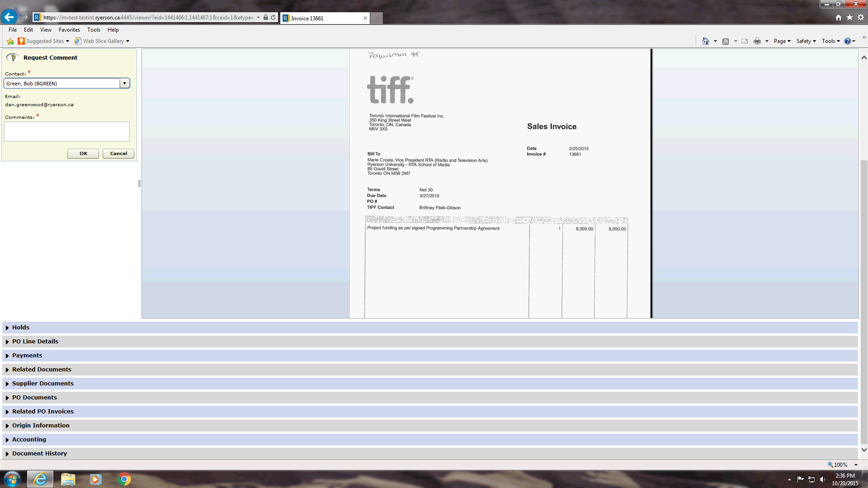Viewport: 868px width, 488px height.
Task: Open the Favorites menu
Action: click(69, 30)
